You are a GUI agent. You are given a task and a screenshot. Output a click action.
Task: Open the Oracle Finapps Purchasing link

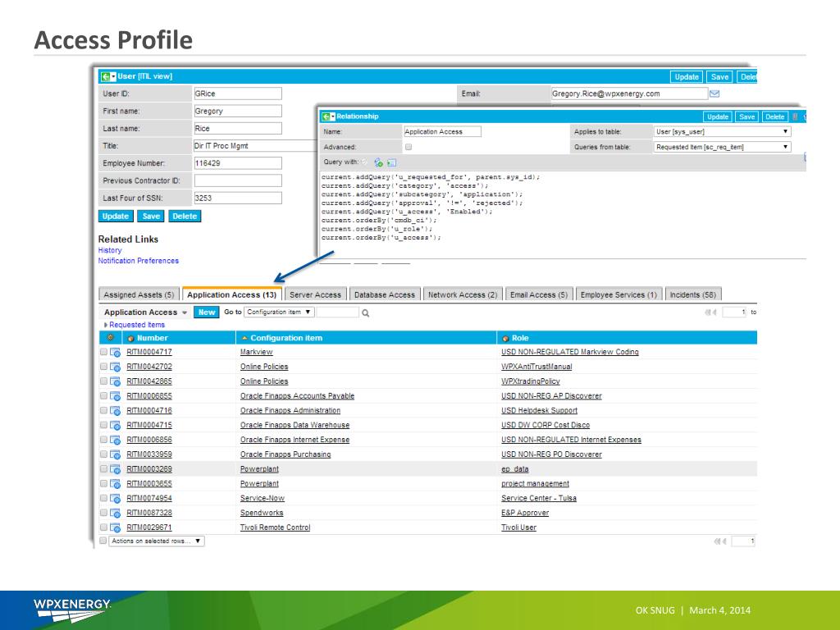(x=285, y=454)
